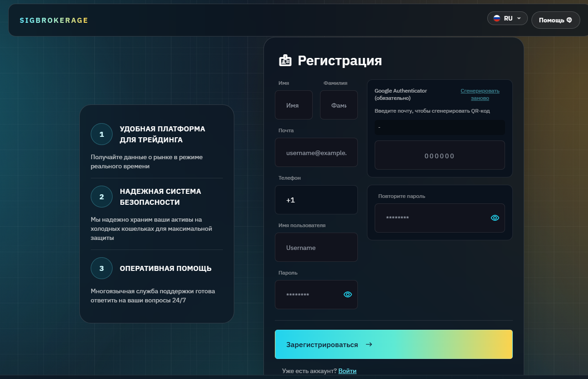Click the step 1 circle badge
Viewport: 588px width, 379px height.
coord(102,134)
